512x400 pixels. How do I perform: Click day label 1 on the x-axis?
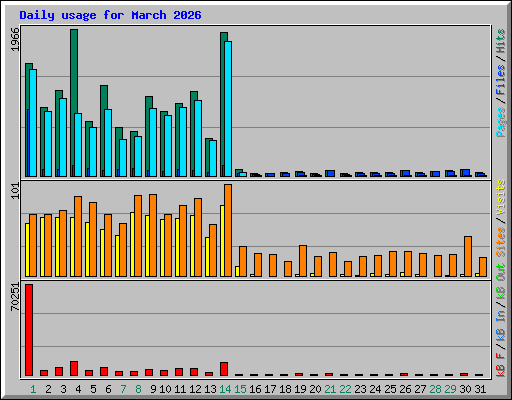[33, 389]
